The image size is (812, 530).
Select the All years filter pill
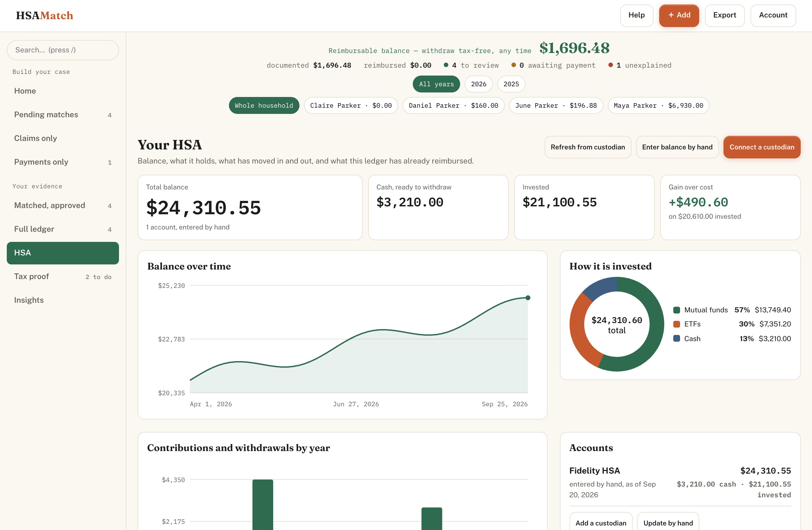pos(436,84)
